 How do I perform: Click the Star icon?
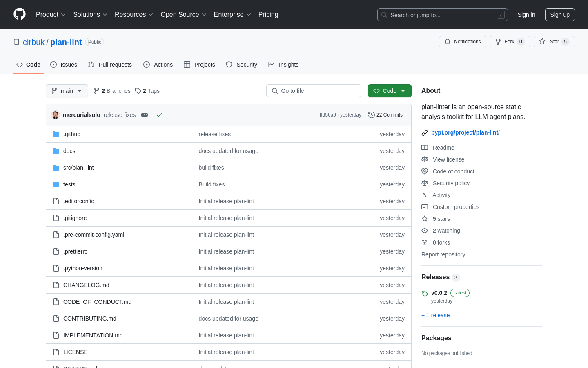542,41
